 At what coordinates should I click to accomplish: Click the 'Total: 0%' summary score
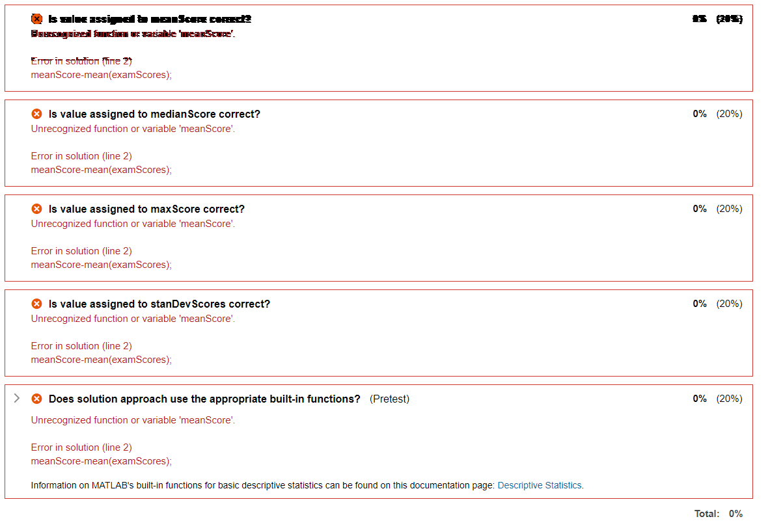(719, 514)
